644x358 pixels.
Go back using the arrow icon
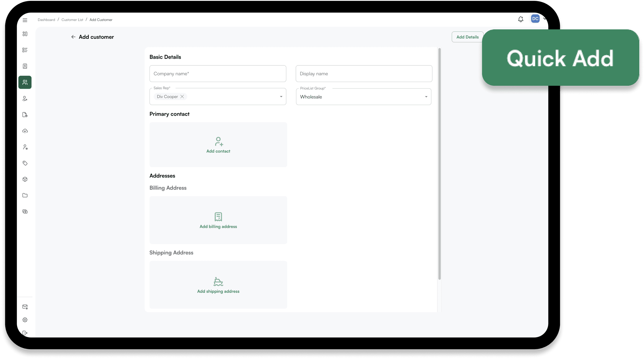tap(73, 37)
